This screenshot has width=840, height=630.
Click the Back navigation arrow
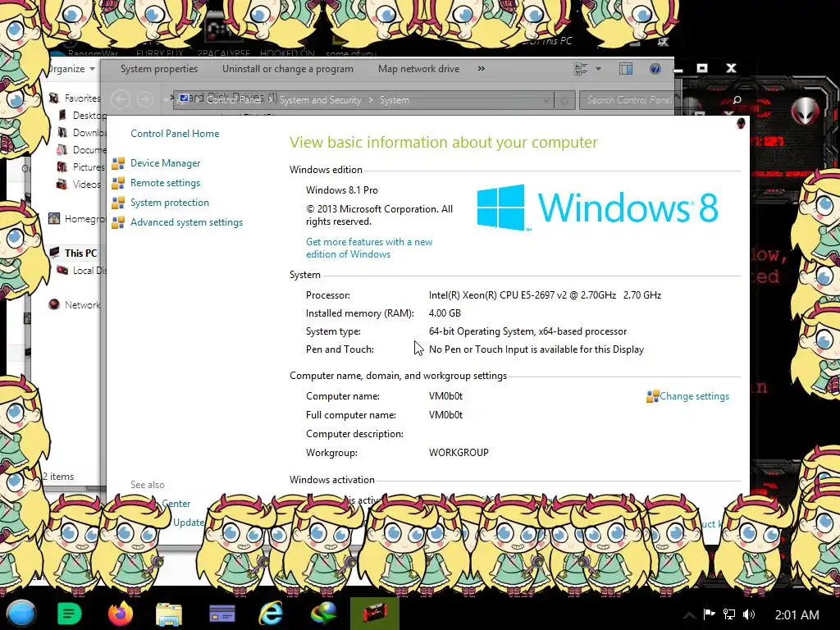tap(121, 99)
